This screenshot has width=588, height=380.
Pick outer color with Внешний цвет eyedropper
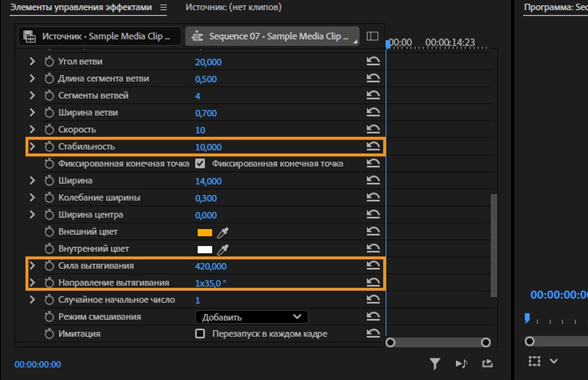coord(223,232)
